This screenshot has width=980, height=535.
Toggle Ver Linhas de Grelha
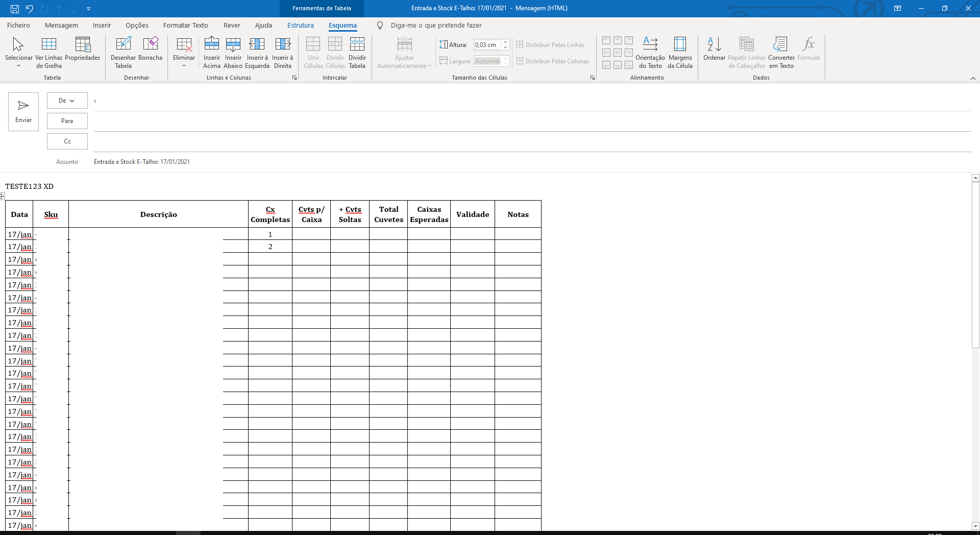tap(49, 53)
